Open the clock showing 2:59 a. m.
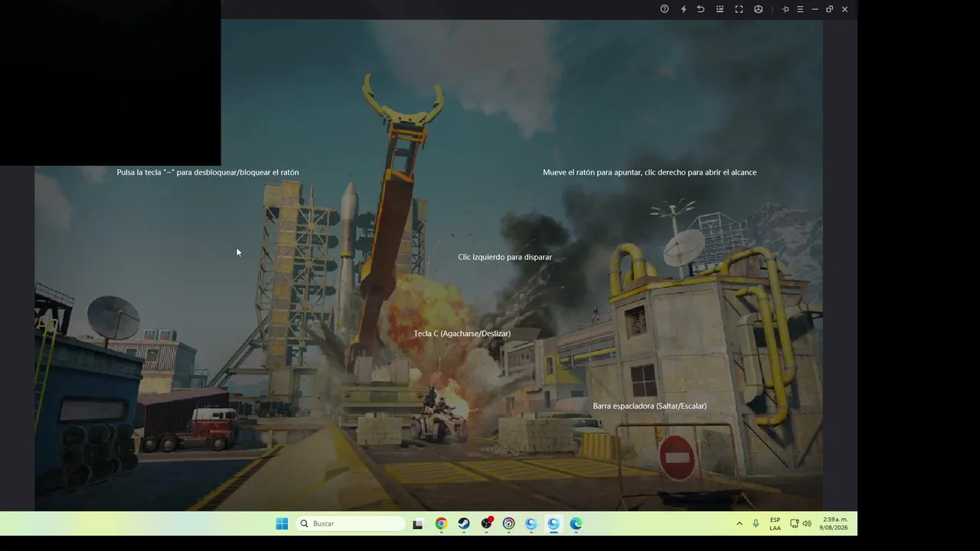Viewport: 980px width, 551px height. [835, 523]
